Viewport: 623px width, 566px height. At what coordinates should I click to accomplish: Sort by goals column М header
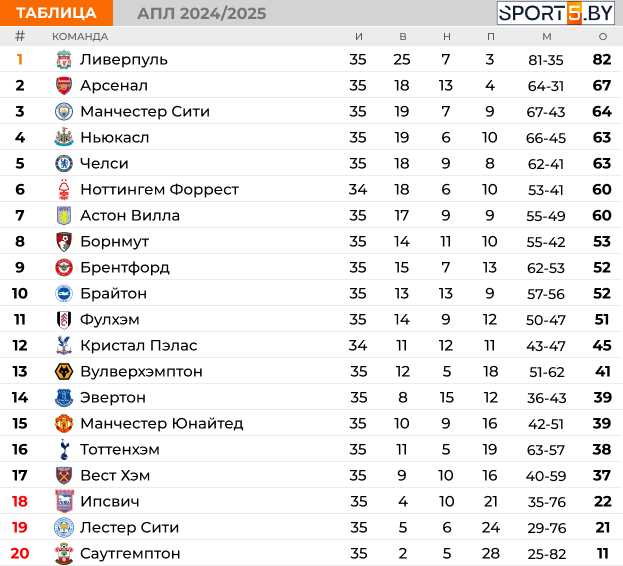[x=547, y=37]
